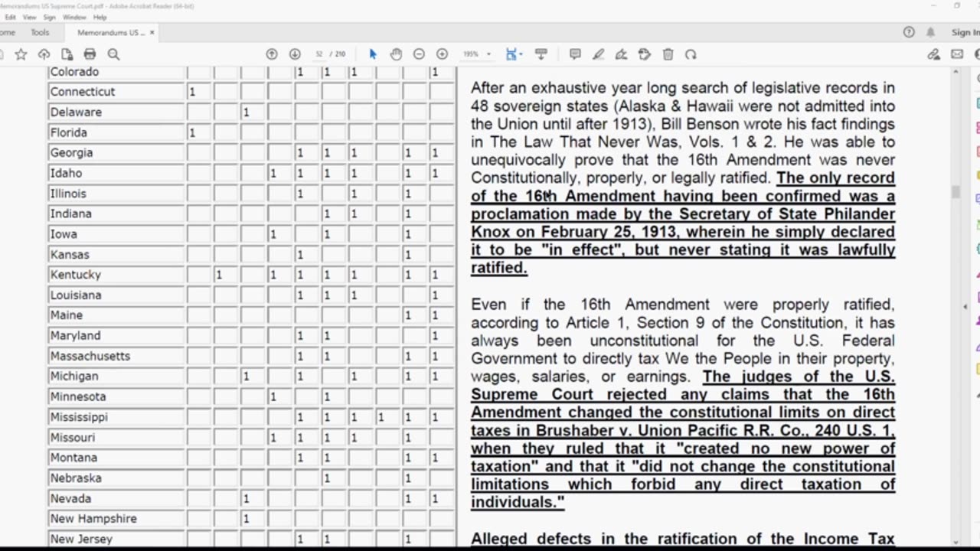
Task: Click the Nevada row label
Action: coord(70,498)
